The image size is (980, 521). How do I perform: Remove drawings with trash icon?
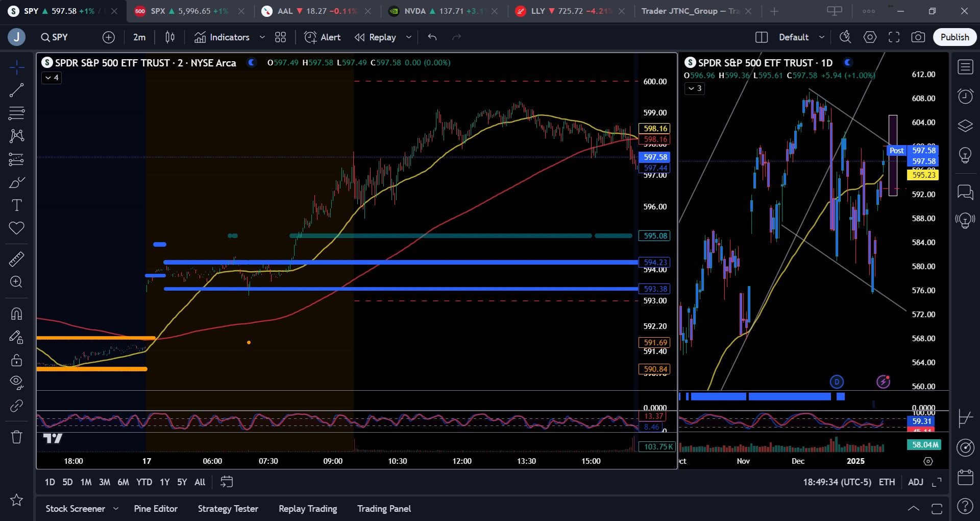tap(16, 437)
